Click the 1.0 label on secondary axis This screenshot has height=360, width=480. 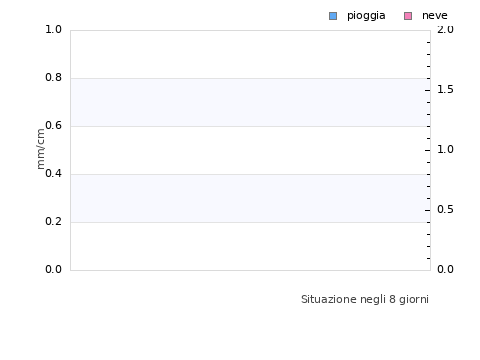click(445, 150)
